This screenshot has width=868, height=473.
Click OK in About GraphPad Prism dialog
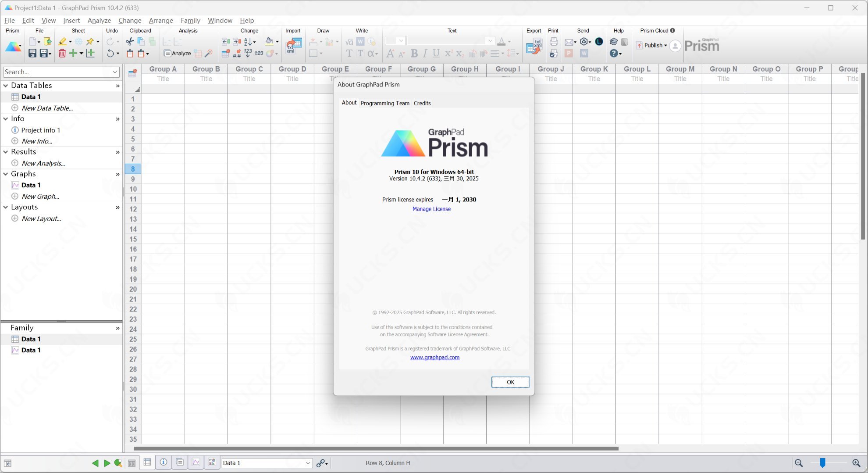(510, 382)
